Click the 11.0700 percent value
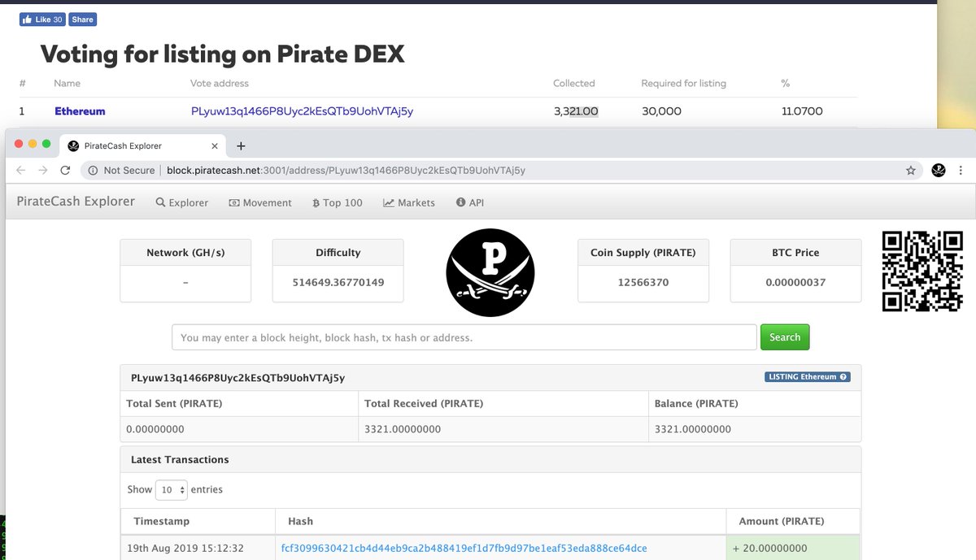 click(x=802, y=111)
